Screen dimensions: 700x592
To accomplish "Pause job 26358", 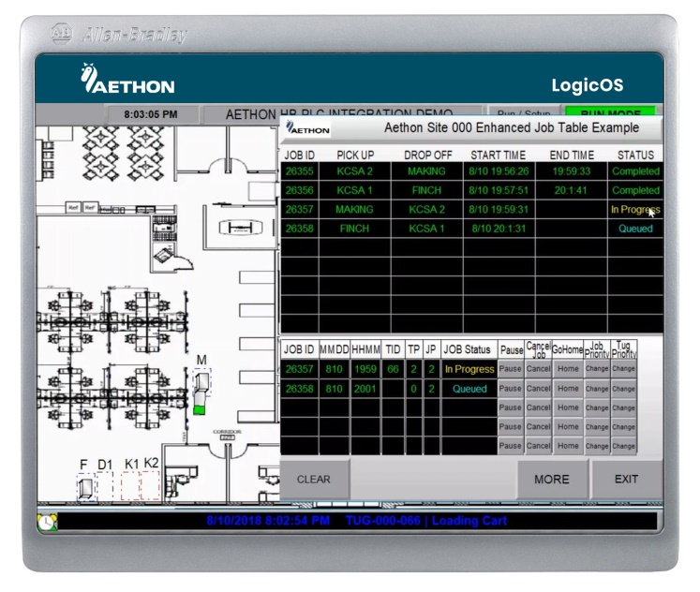I will pyautogui.click(x=511, y=389).
